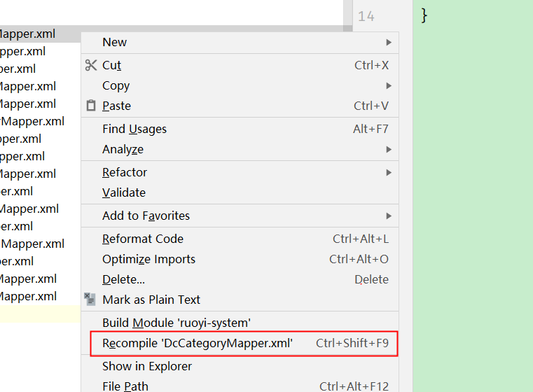Recompile 'DcCategoryMapper.xml' menu option
This screenshot has height=392, width=533.
pos(198,343)
